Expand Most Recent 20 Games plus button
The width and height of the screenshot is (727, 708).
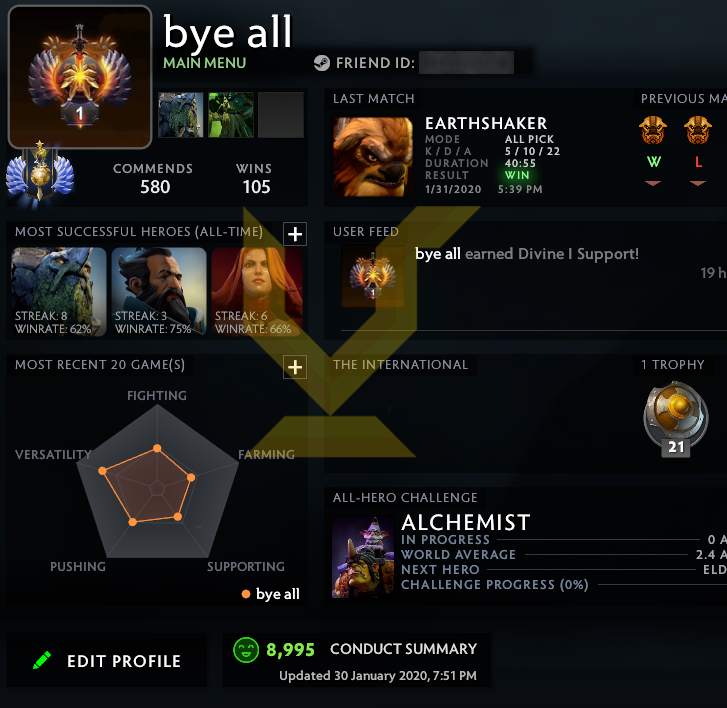[295, 367]
